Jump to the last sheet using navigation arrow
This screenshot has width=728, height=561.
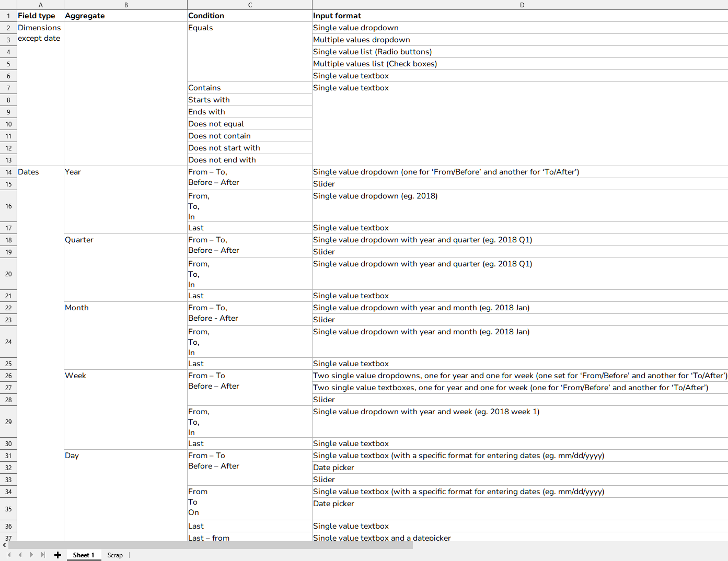[x=43, y=555]
